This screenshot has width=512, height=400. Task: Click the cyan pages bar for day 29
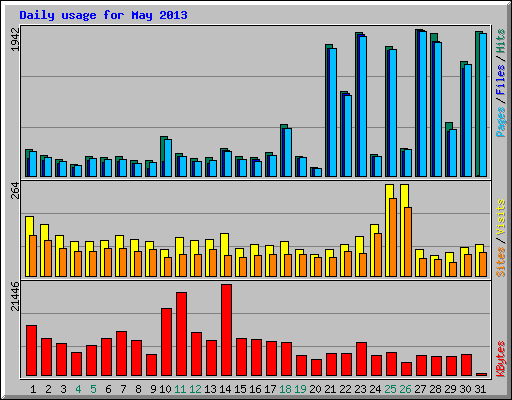pos(453,153)
